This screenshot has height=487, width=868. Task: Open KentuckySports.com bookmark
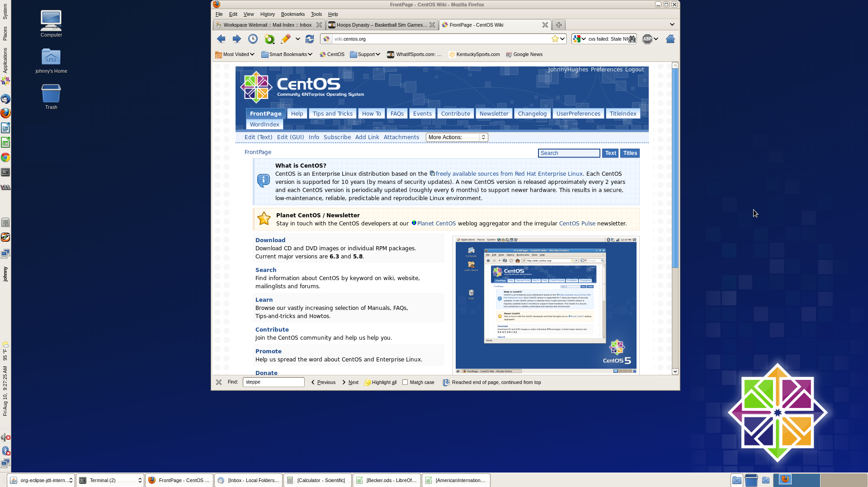474,54
